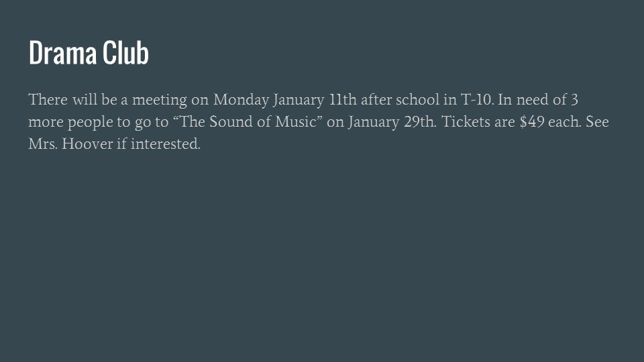Click "The Sound of Music" title text
Screen dimensions: 644x362
(x=248, y=121)
